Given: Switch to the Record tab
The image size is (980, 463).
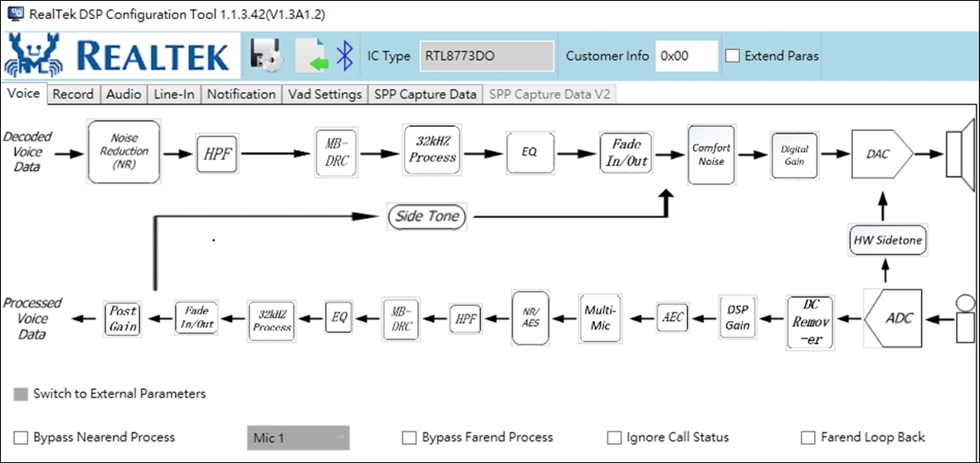Looking at the screenshot, I should 72,95.
